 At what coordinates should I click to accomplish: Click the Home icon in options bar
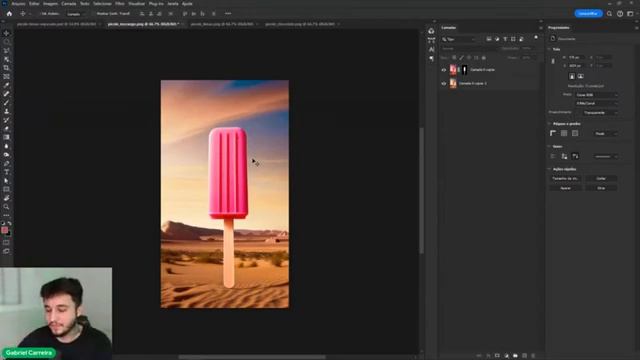9,13
